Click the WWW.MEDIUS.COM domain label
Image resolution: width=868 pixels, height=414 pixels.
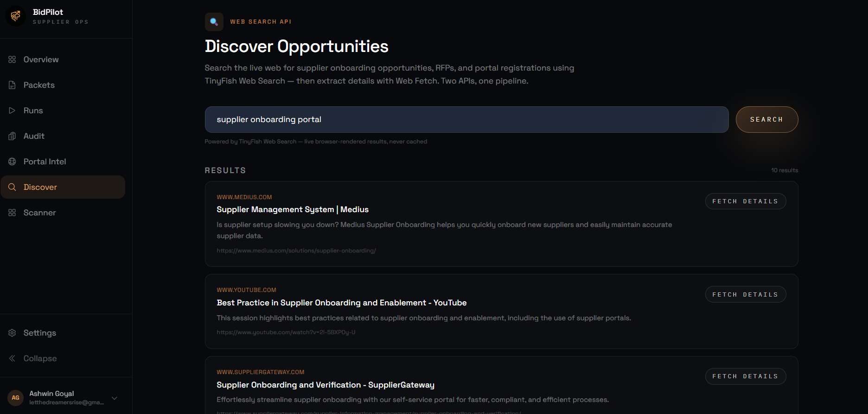(x=244, y=197)
